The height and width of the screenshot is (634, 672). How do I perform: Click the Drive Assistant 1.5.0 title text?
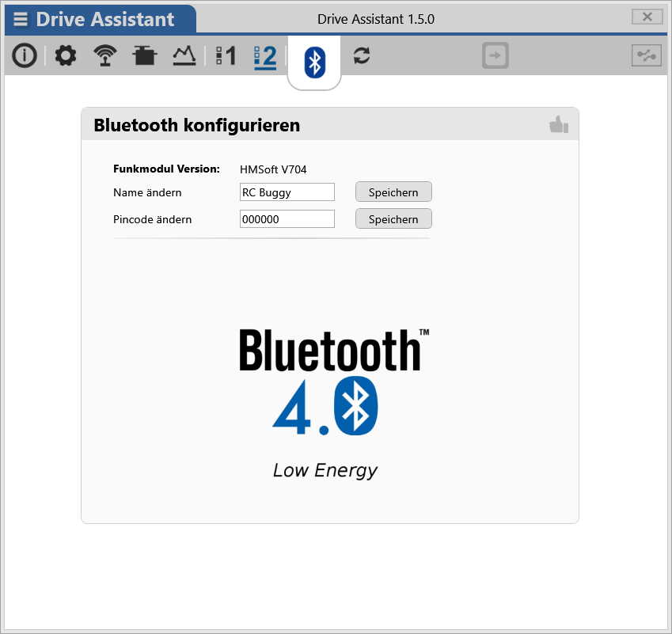pos(376,19)
